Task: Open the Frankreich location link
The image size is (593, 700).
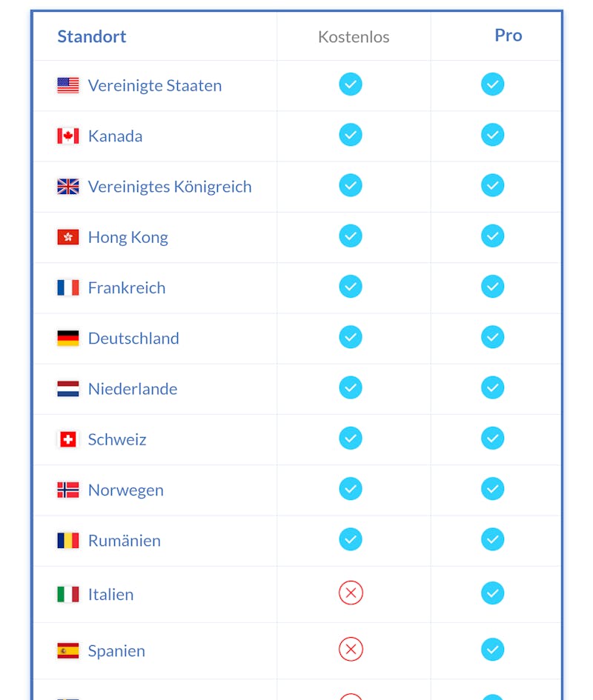Action: click(127, 287)
